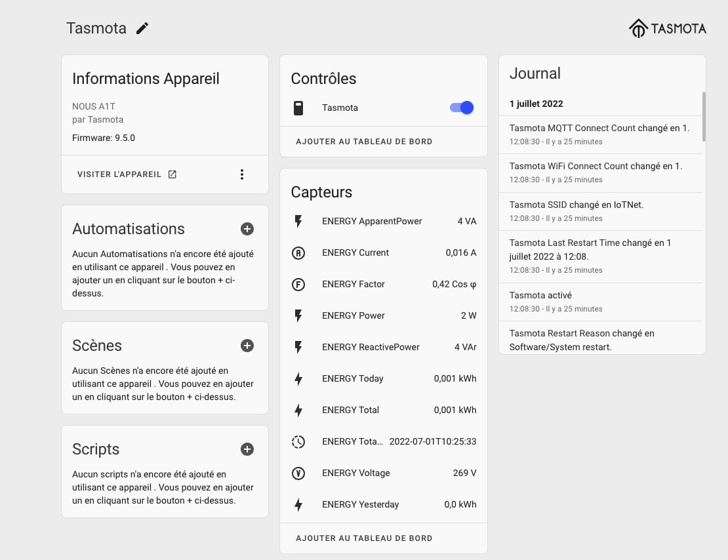
Task: Open the ENERGY Today sensor label
Action: point(353,378)
